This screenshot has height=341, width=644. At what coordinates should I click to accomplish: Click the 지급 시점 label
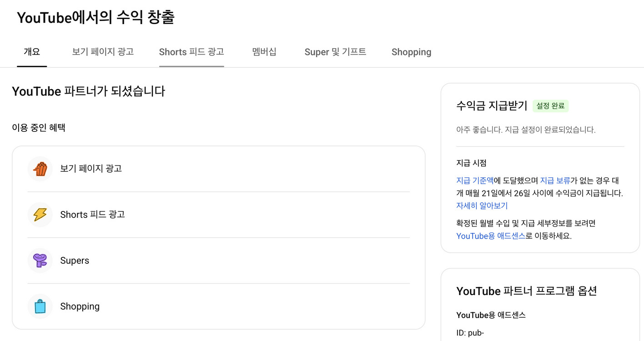[471, 163]
